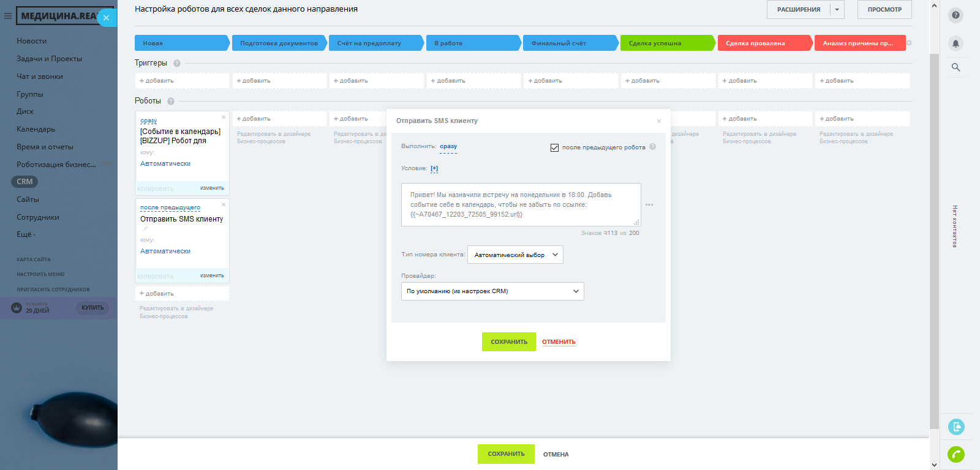Click the page scrollbar down arrow

934,465
